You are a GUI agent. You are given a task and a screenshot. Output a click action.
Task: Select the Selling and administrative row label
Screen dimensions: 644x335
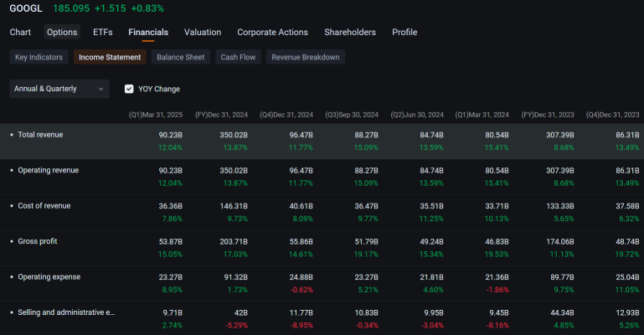tap(66, 312)
